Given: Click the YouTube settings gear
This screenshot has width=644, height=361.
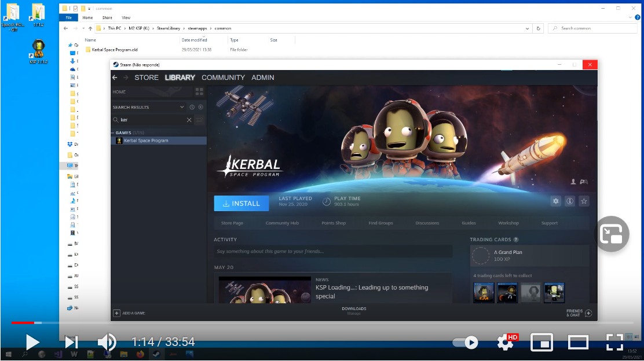Looking at the screenshot, I should coord(505,342).
